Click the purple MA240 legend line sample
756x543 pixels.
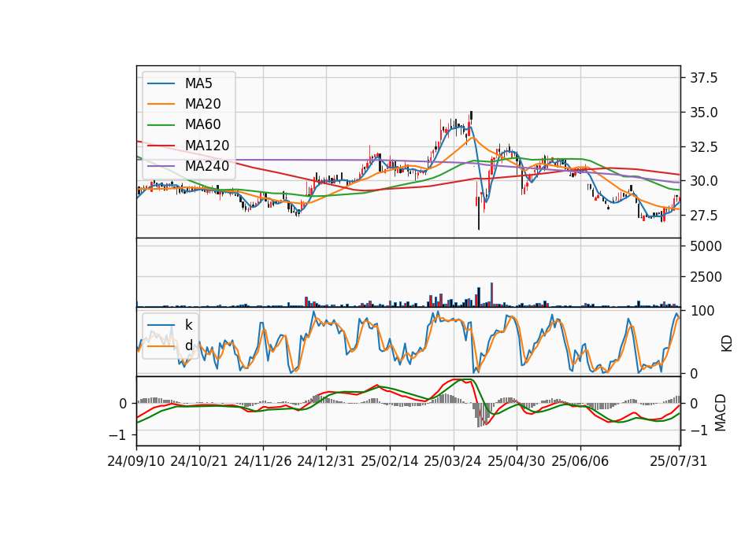[161, 166]
